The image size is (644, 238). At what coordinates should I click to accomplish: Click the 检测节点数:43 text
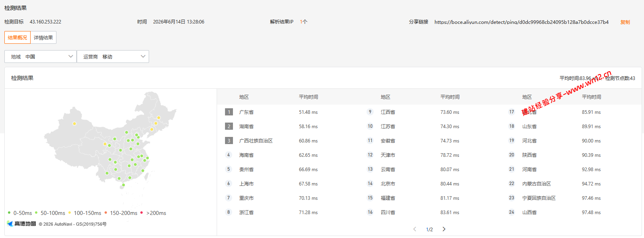tap(620, 78)
